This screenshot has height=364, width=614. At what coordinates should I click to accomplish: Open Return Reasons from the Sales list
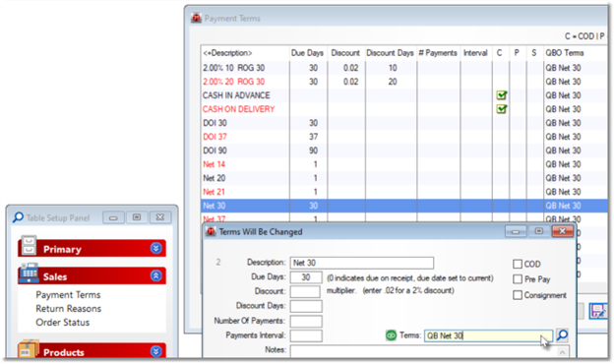click(69, 309)
